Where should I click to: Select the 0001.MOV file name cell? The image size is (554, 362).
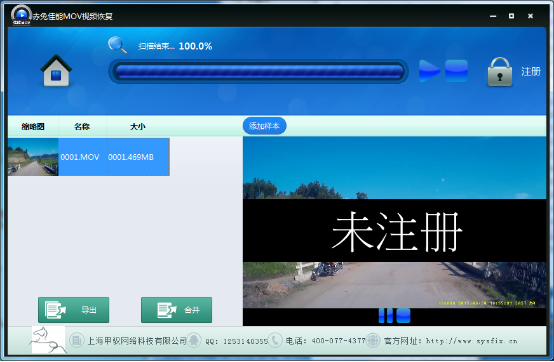point(80,157)
